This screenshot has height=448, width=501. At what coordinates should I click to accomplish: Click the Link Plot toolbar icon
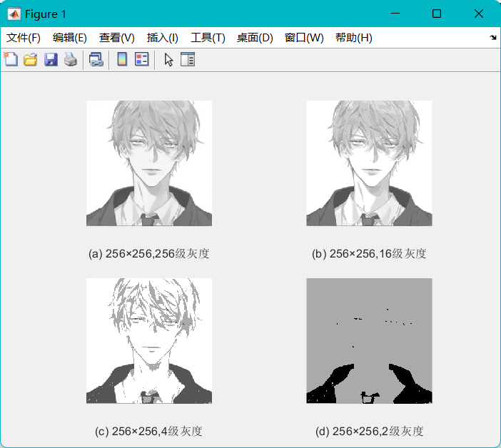(x=96, y=59)
